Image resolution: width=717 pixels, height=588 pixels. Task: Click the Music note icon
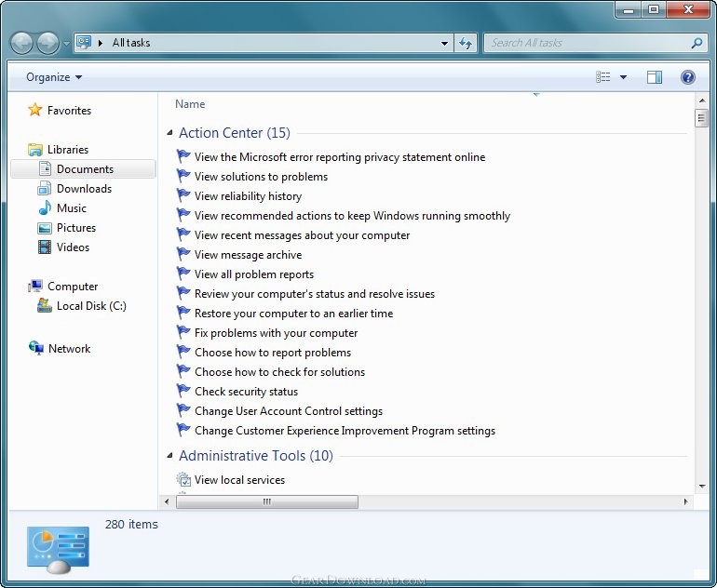[45, 207]
